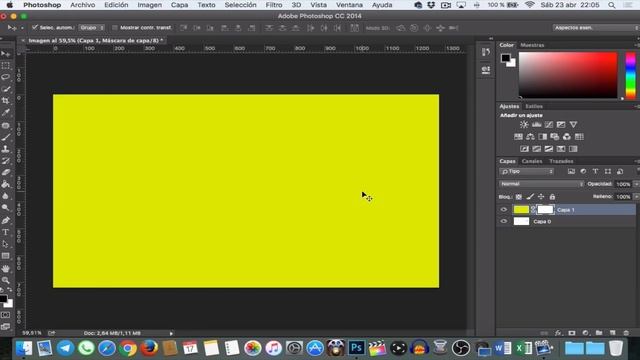640x360 pixels.
Task: Select the Pen tool
Action: [6, 220]
